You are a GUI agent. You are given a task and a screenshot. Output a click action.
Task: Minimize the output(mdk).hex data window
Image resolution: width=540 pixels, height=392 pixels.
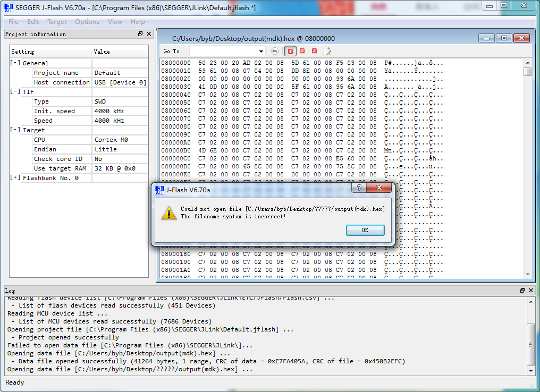coord(487,38)
